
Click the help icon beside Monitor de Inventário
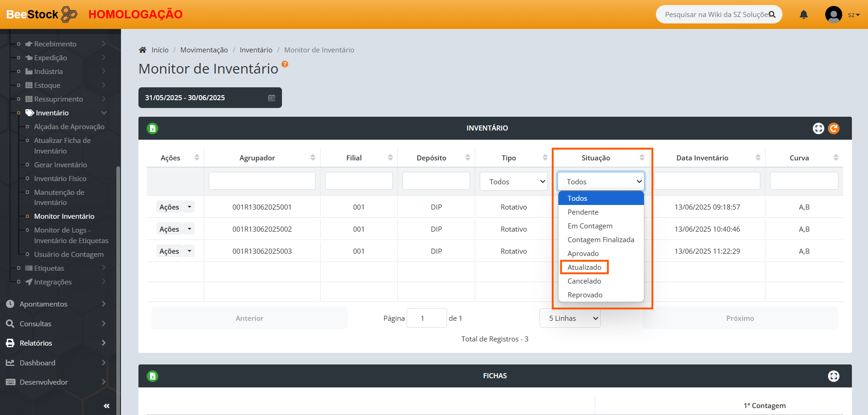(x=285, y=64)
